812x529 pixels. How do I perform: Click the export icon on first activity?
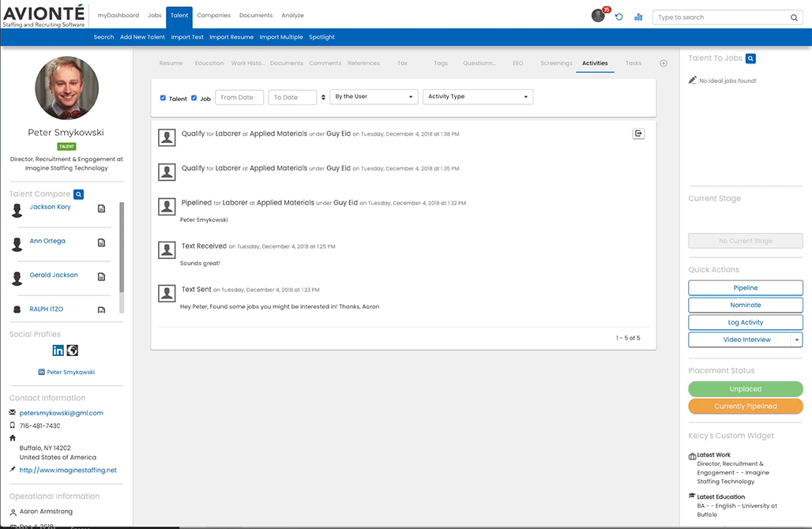coord(638,133)
